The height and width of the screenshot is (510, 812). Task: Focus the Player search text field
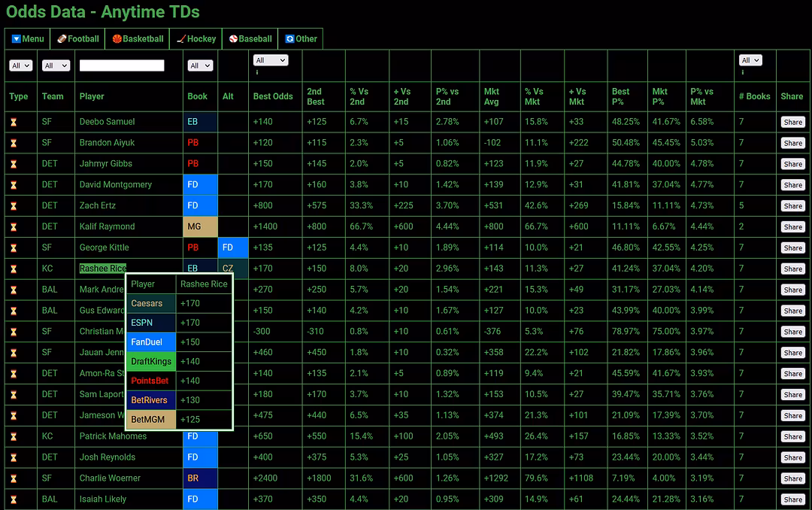122,66
